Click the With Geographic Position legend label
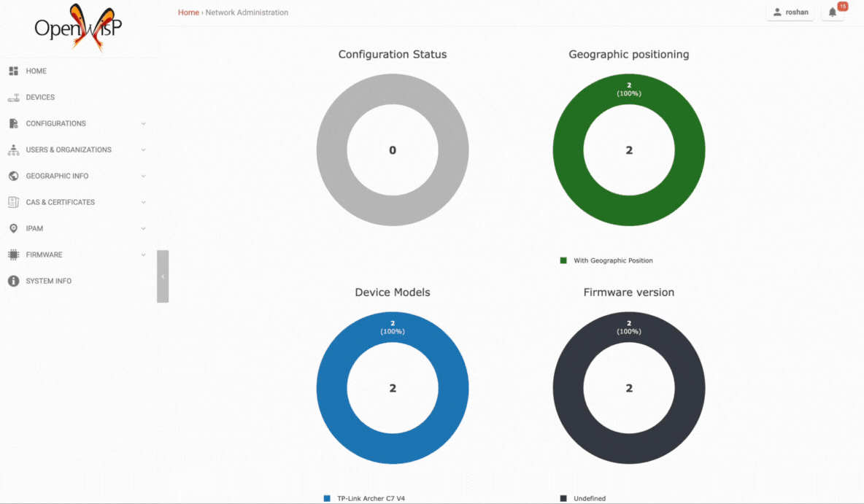 (613, 260)
